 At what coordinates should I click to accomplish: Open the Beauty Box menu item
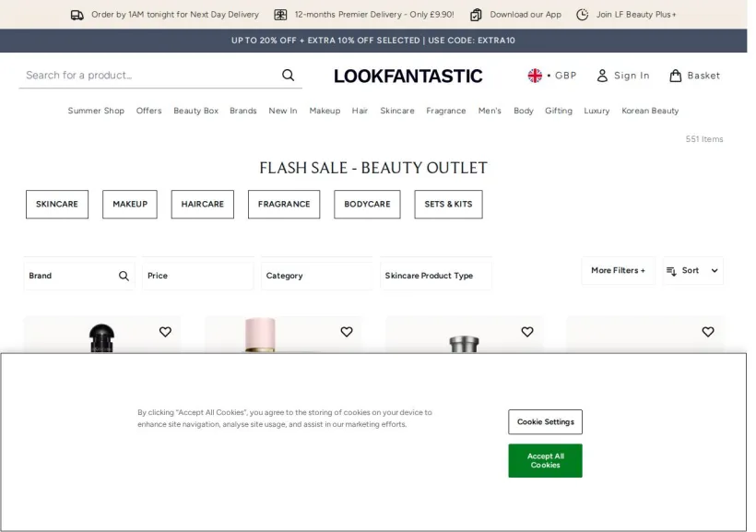coord(195,111)
